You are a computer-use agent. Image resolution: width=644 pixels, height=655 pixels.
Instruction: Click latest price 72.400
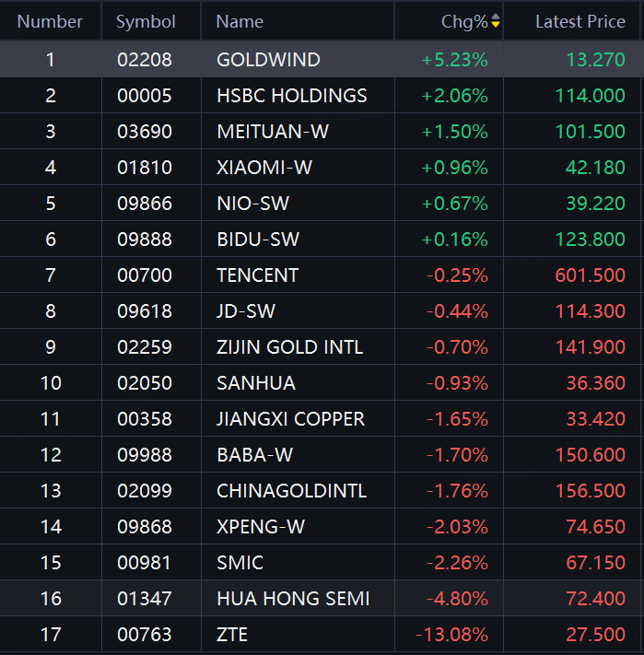pos(595,599)
